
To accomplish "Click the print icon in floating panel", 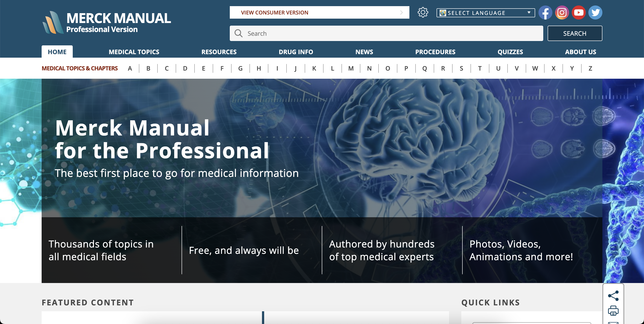I will click(613, 310).
